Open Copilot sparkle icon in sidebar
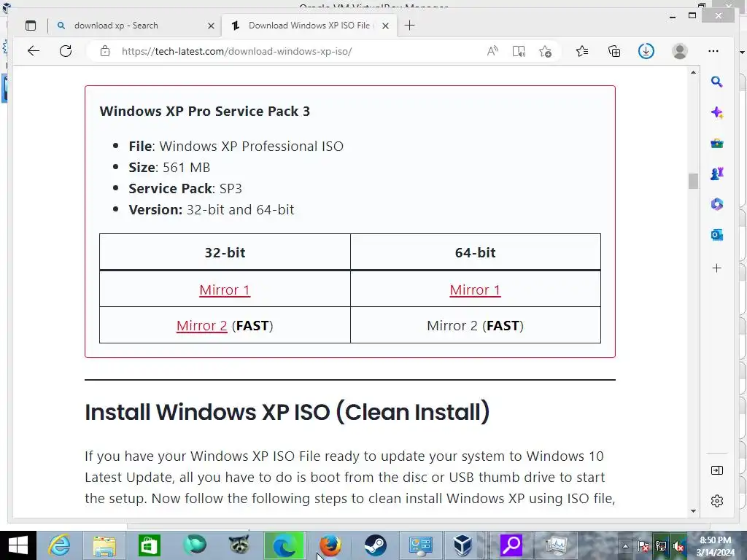The width and height of the screenshot is (747, 560). (717, 112)
